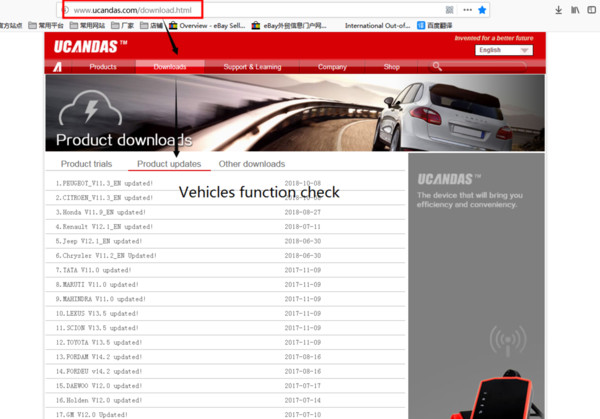
Task: Switch to the Product trials tab
Action: (86, 164)
